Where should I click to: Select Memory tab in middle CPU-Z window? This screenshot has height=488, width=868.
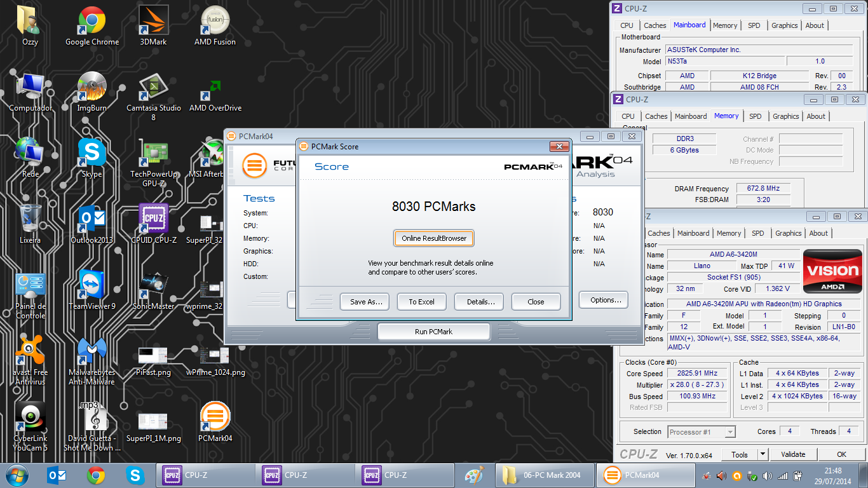pyautogui.click(x=726, y=116)
